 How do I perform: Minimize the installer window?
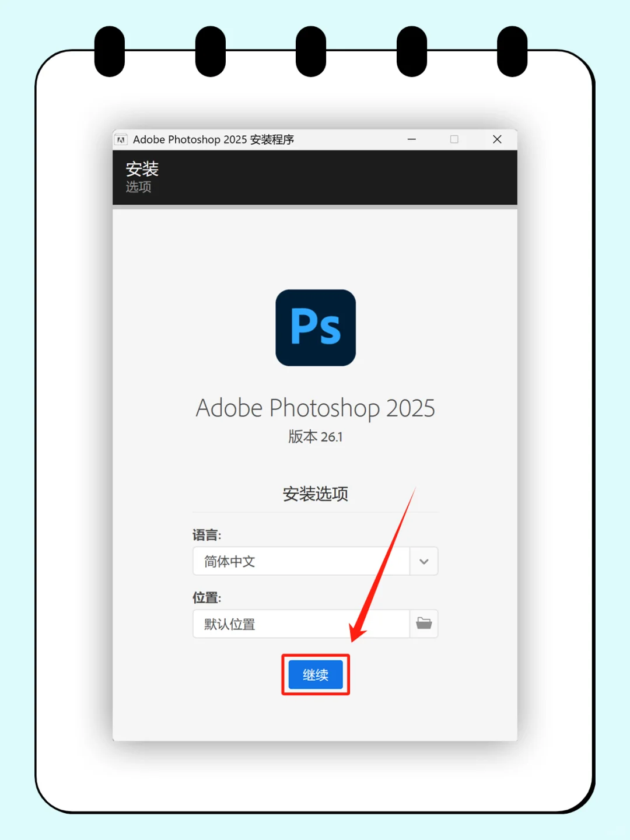(412, 139)
